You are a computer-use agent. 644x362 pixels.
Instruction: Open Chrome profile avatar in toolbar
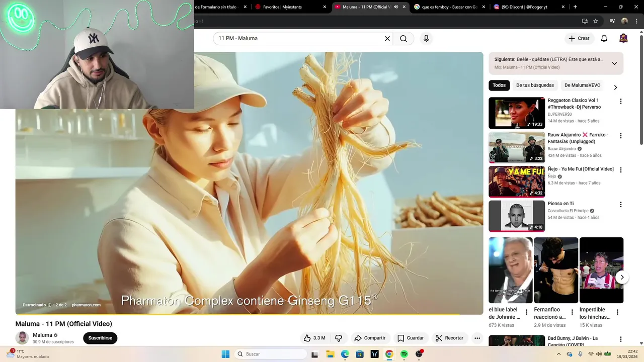coord(624,21)
